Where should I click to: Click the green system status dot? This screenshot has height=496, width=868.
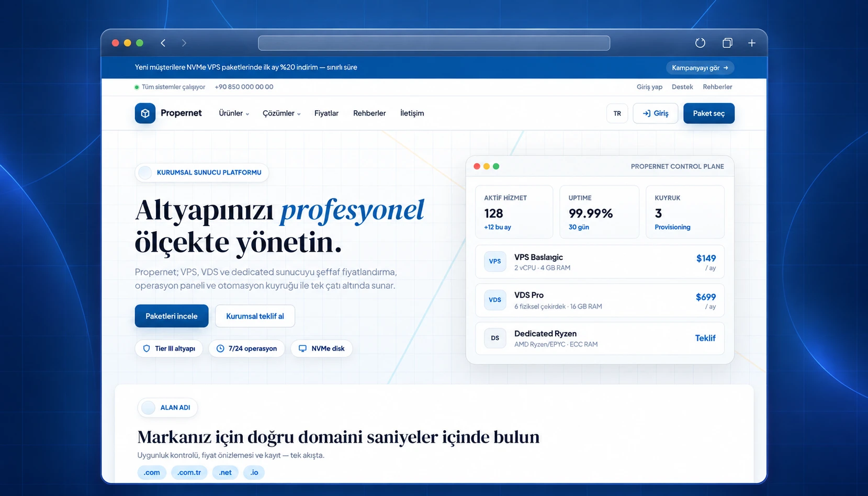tap(137, 87)
